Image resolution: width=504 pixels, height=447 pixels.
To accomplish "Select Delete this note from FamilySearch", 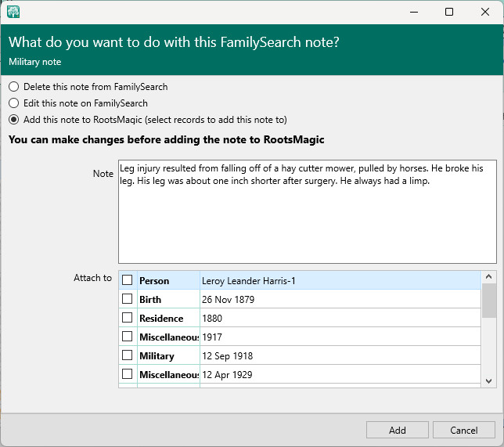I will tap(13, 87).
